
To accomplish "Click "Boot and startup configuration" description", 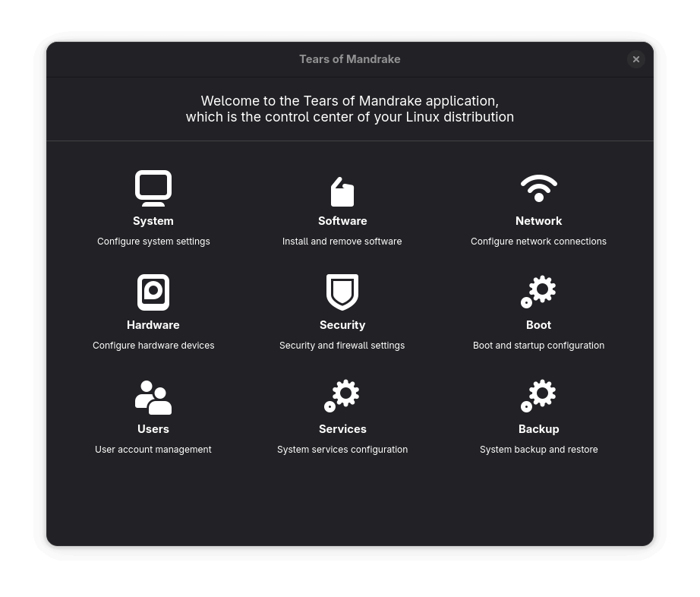I will pyautogui.click(x=538, y=346).
